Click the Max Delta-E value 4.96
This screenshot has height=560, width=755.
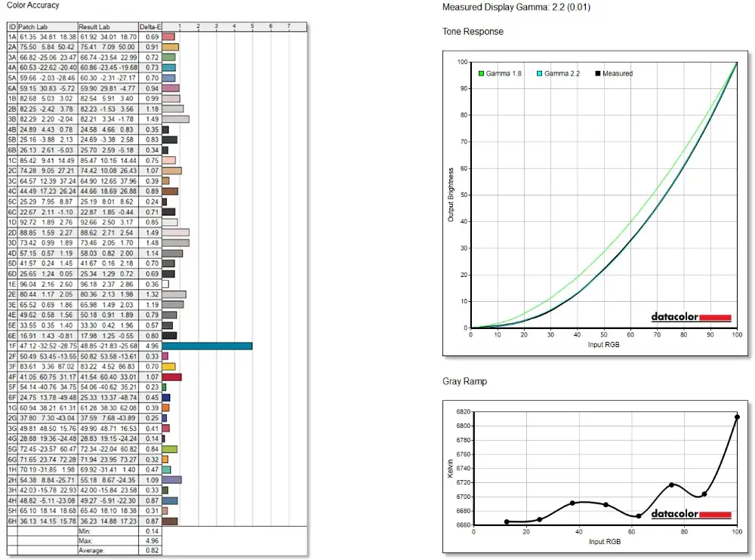point(153,540)
